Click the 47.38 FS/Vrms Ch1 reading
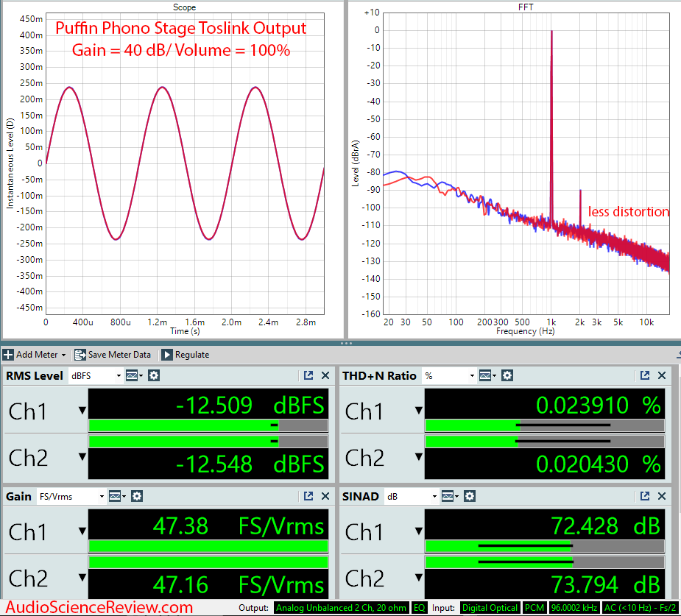This screenshot has width=681, height=616. click(239, 526)
